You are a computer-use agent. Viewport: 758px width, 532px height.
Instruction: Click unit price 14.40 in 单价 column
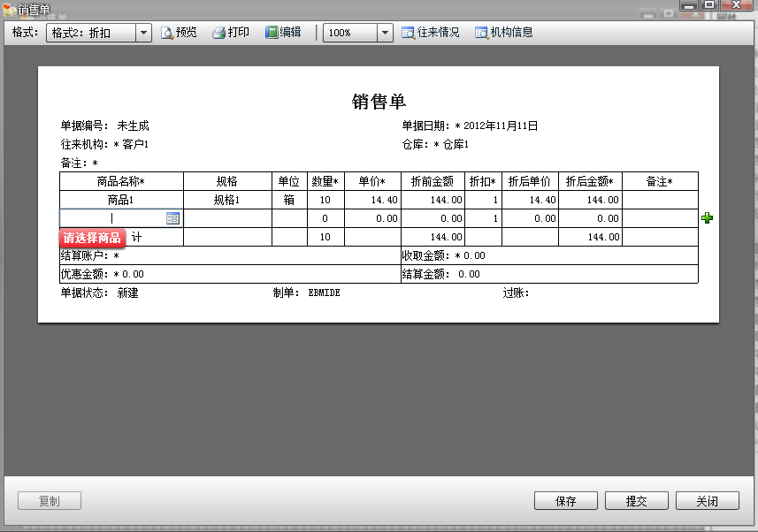coord(372,200)
